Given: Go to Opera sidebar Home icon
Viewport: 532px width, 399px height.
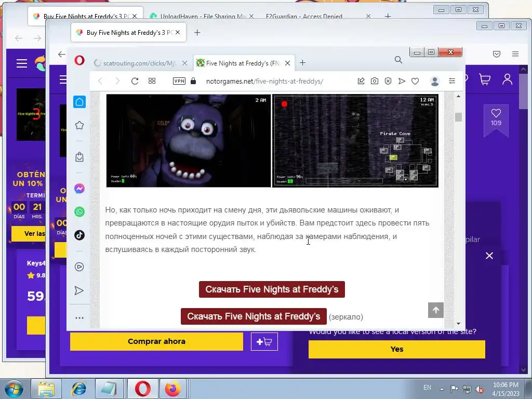Looking at the screenshot, I should click(79, 102).
